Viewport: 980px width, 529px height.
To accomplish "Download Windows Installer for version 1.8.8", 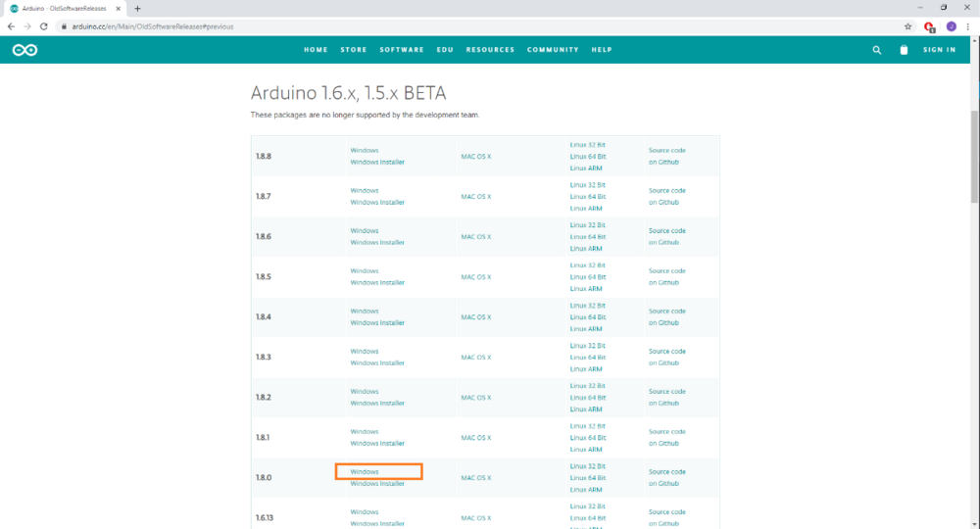I will [x=377, y=163].
